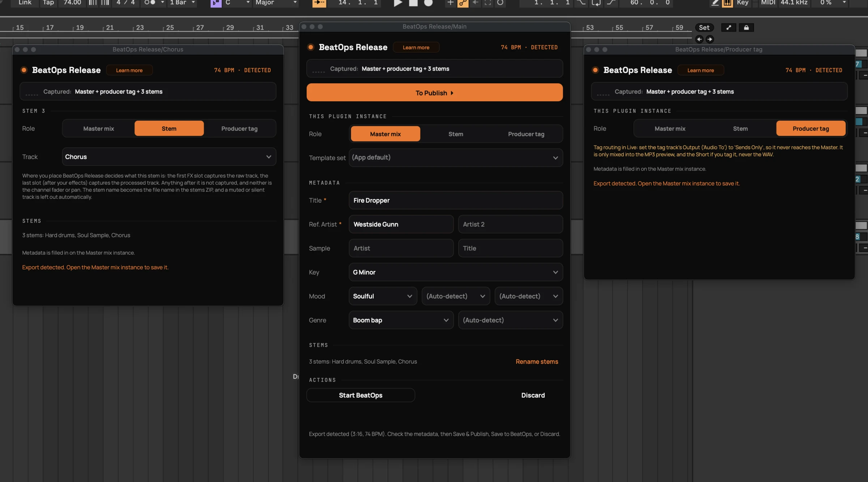Click the Link sync button
The width and height of the screenshot is (868, 482).
point(25,3)
